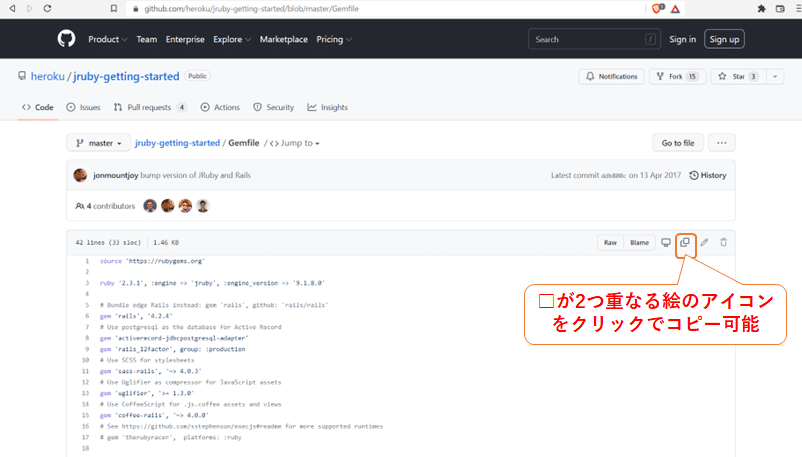
Task: Click the line 6 gem 'rails' text
Action: click(x=136, y=316)
